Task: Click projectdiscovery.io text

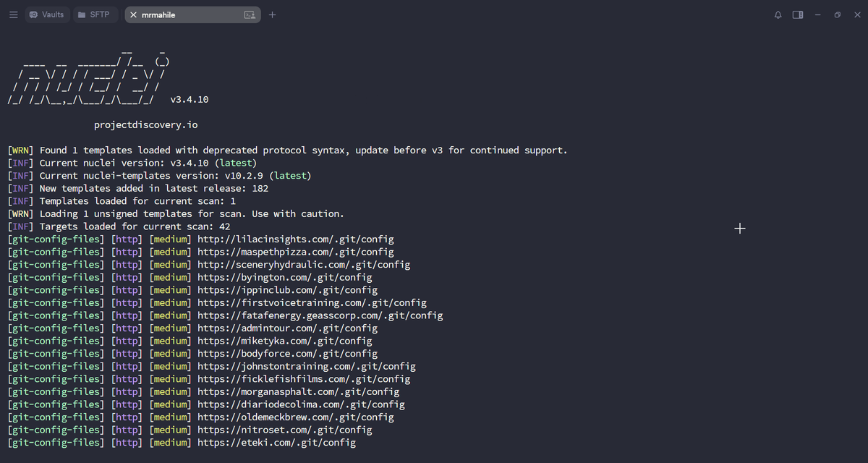Action: 145,124
